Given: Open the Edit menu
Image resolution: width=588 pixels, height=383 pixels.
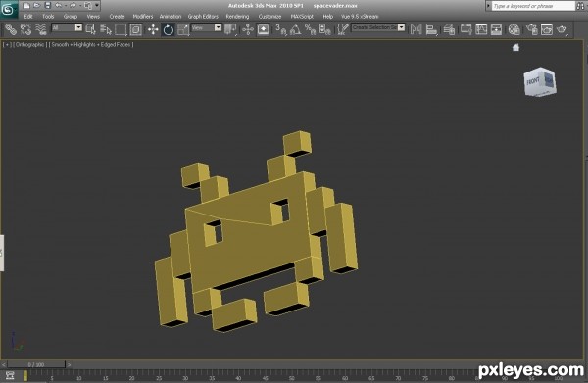Looking at the screenshot, I should tap(28, 17).
